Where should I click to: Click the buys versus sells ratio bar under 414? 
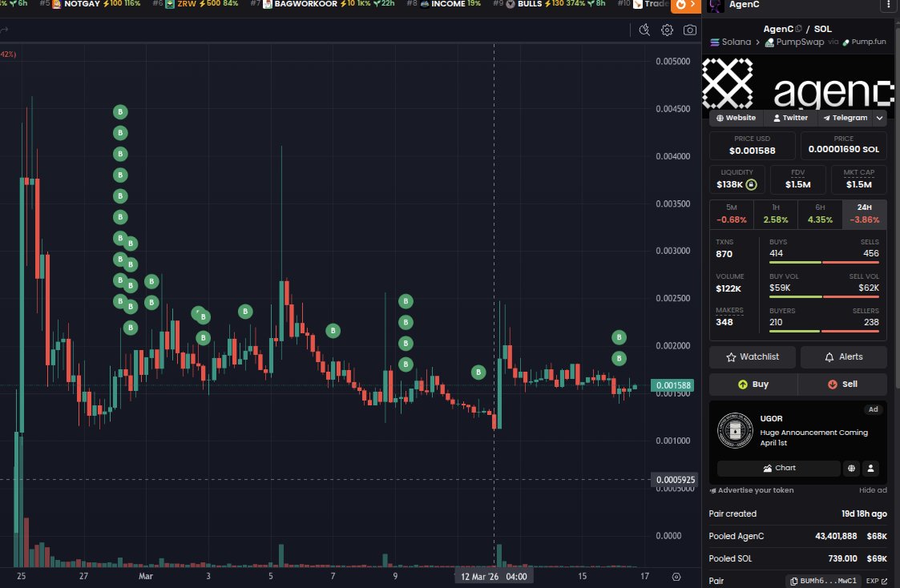point(824,262)
